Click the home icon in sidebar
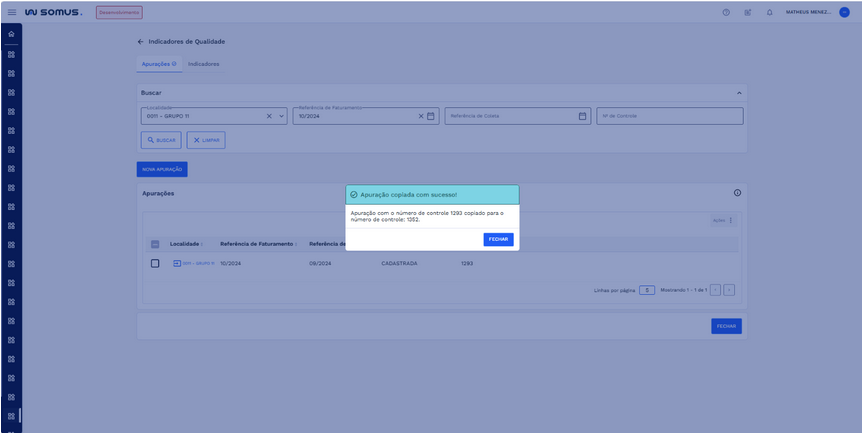This screenshot has height=433, width=862. (11, 35)
